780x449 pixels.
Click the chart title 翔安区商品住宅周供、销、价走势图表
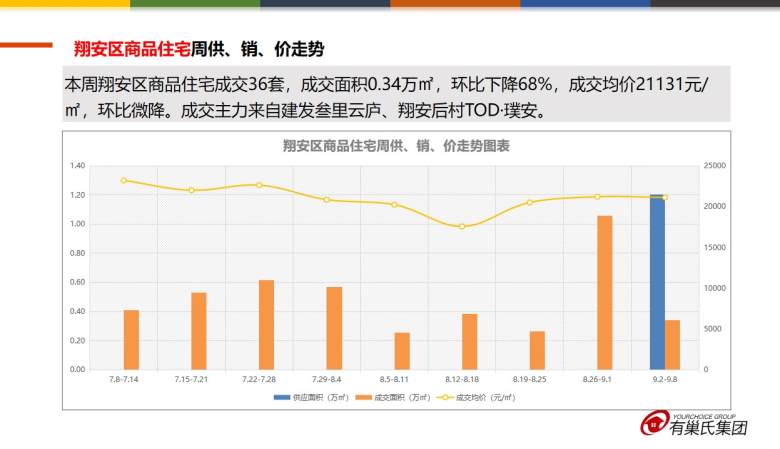[396, 146]
